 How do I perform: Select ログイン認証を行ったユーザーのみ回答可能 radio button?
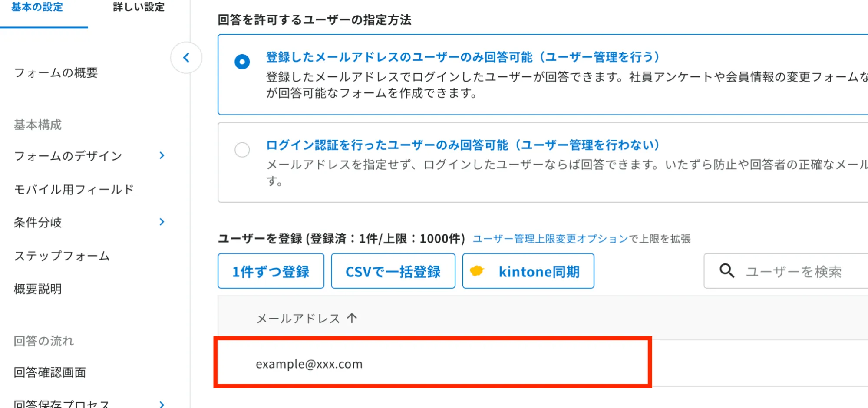(242, 150)
